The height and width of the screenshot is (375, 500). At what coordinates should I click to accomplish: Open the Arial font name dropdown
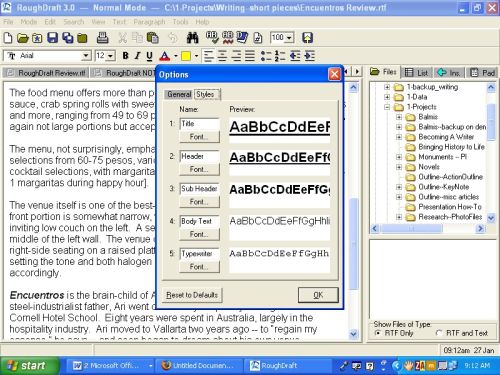[86, 56]
